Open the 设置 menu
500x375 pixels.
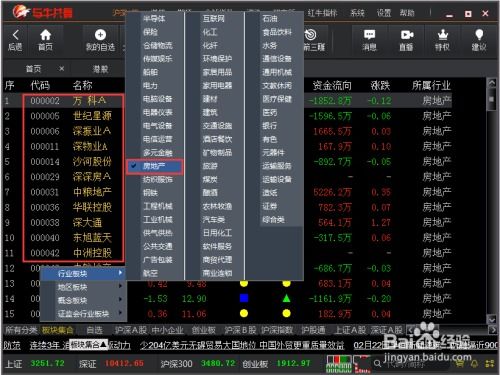click(384, 13)
